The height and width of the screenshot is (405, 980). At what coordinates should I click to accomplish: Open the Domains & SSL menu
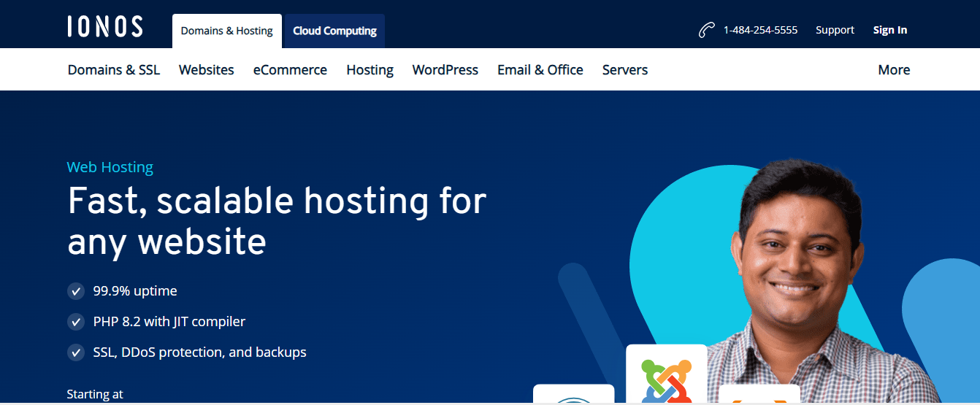114,70
